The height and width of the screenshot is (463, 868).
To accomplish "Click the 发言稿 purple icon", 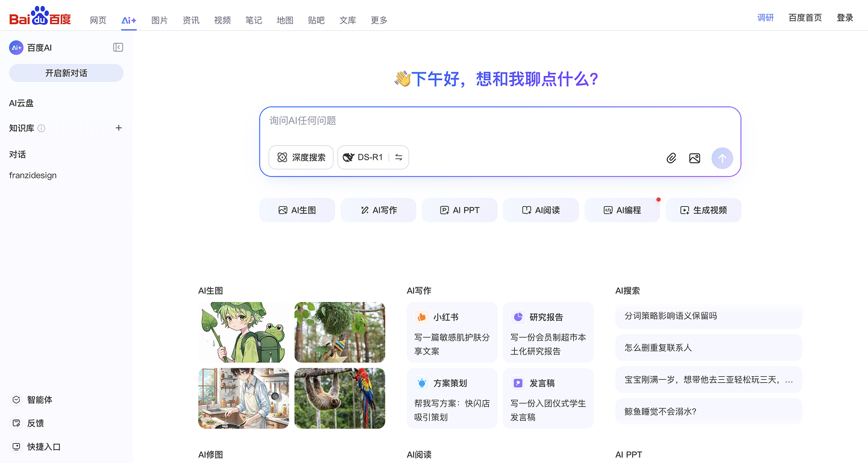I will pos(518,383).
